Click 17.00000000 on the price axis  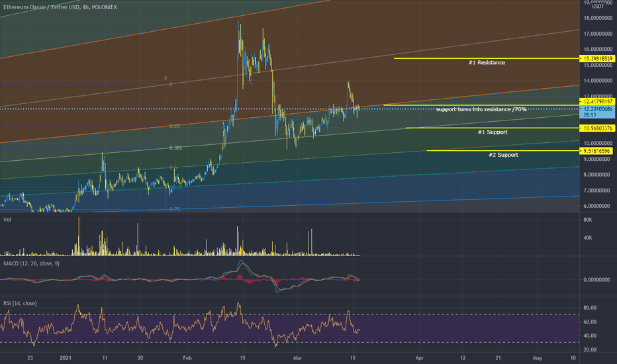click(x=598, y=34)
